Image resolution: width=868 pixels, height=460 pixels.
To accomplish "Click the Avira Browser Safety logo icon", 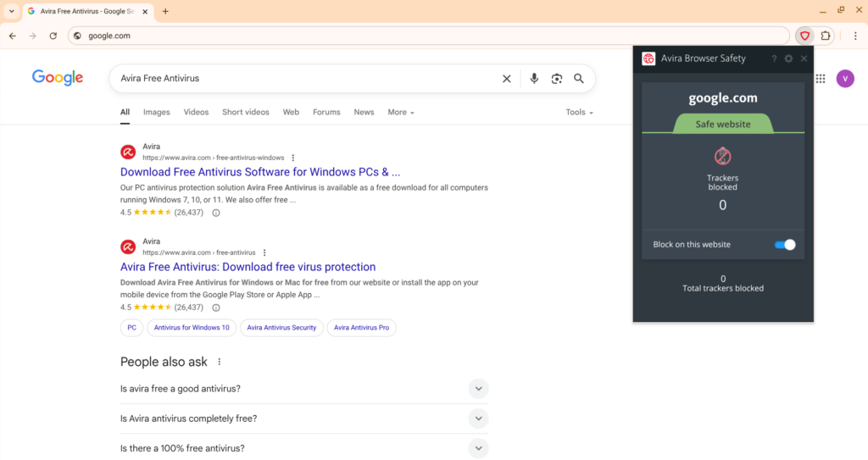I will pyautogui.click(x=648, y=58).
